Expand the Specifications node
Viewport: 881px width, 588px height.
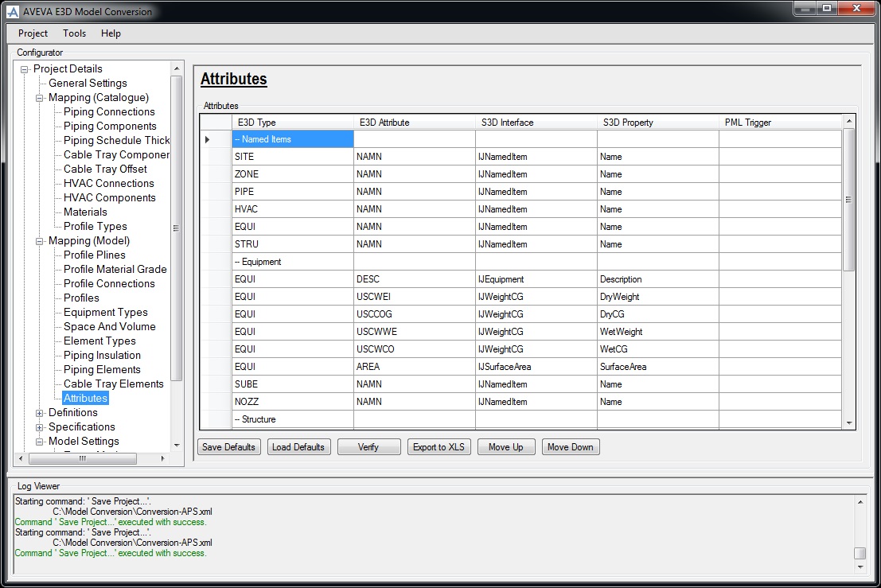click(39, 427)
